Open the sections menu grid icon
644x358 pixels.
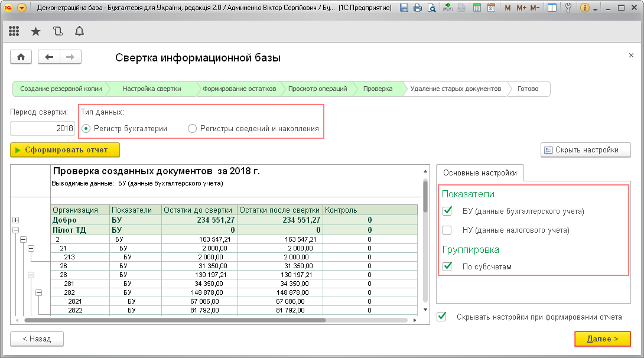(14, 31)
